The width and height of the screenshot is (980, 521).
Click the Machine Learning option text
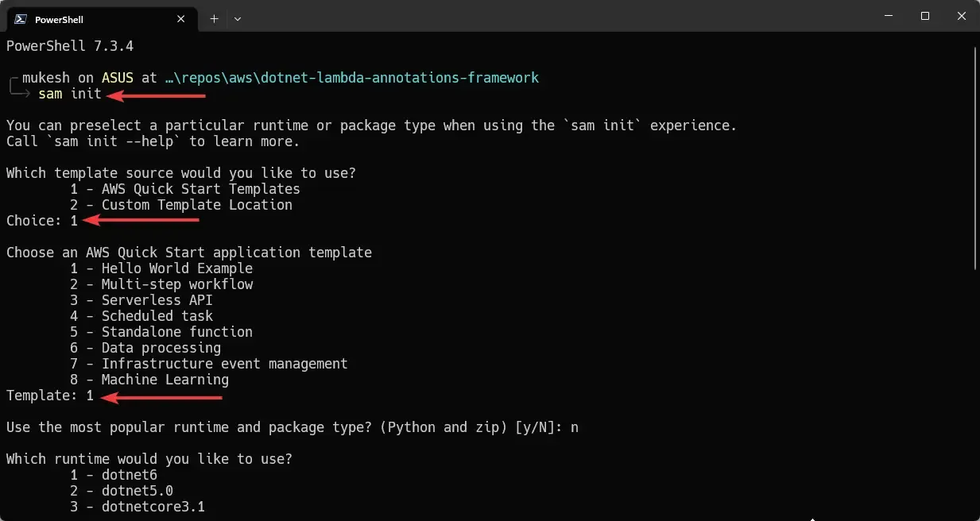pyautogui.click(x=165, y=379)
